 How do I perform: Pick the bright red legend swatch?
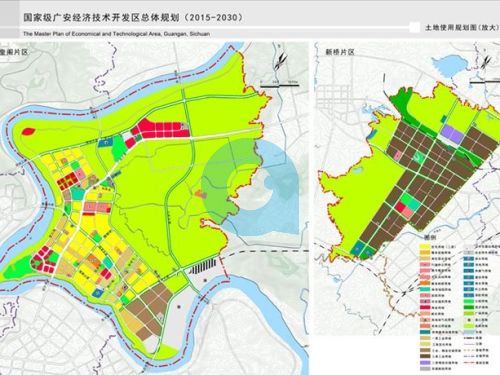point(425,307)
